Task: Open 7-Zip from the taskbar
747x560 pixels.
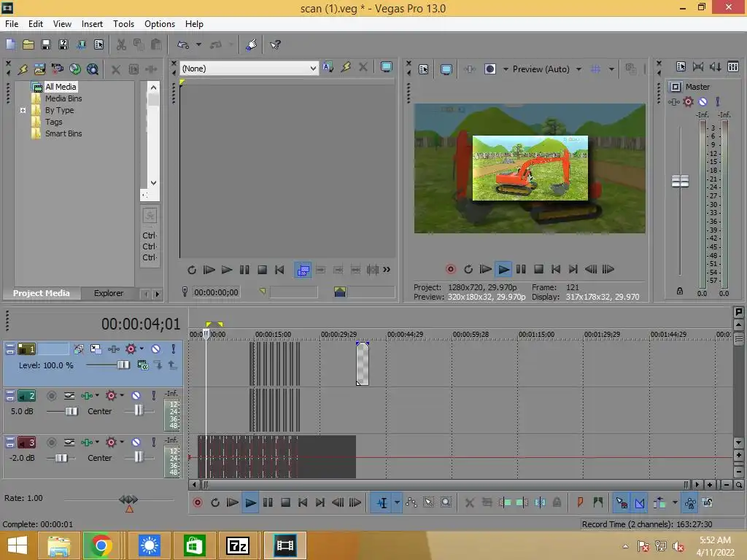Action: click(x=238, y=545)
